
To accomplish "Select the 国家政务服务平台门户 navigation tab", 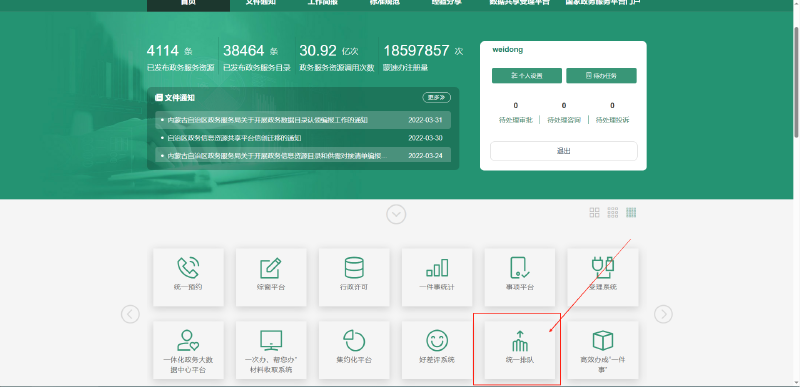I will tap(603, 3).
